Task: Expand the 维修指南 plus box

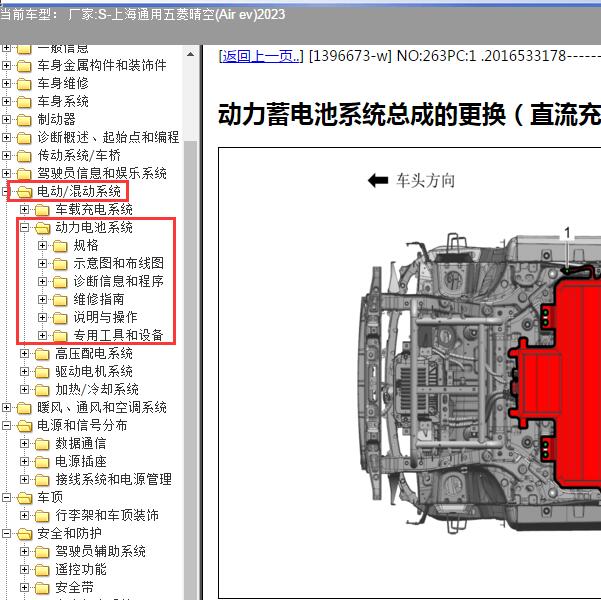Action: click(x=43, y=300)
